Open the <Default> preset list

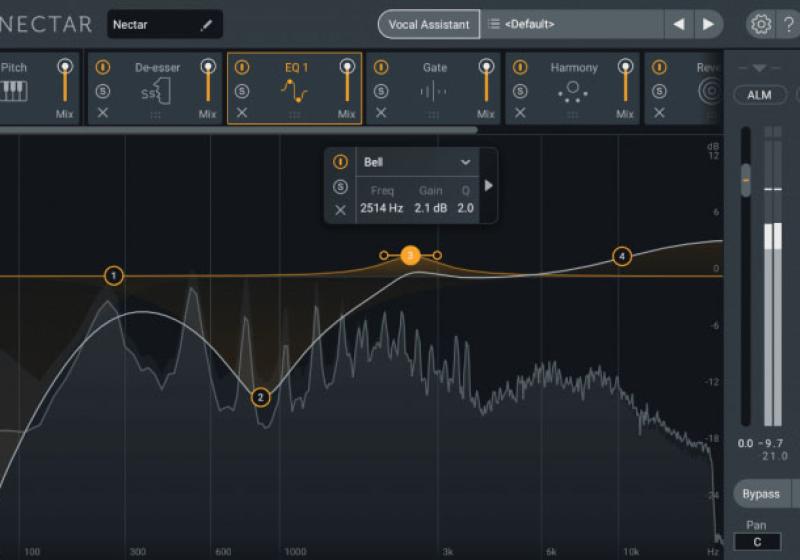point(572,24)
